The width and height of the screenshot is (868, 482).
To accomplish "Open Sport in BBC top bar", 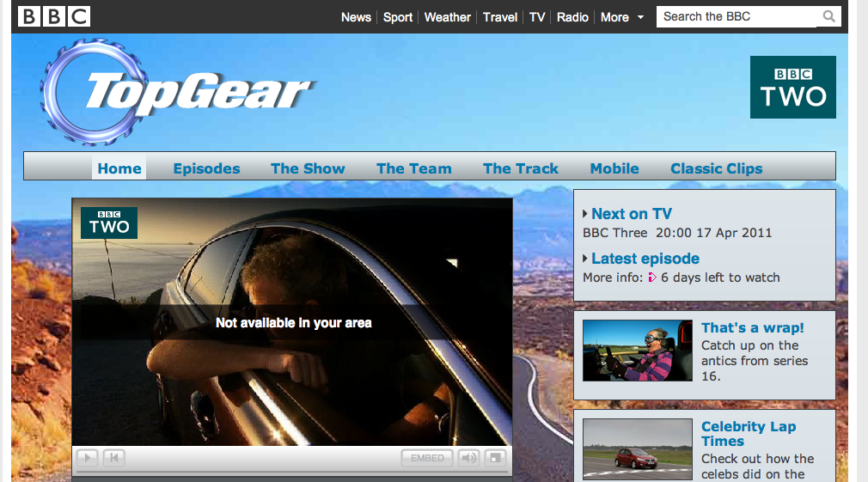I will [x=397, y=17].
